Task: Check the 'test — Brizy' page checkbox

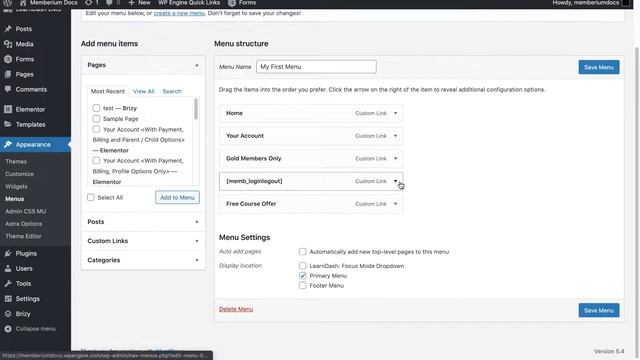Action: coord(96,108)
